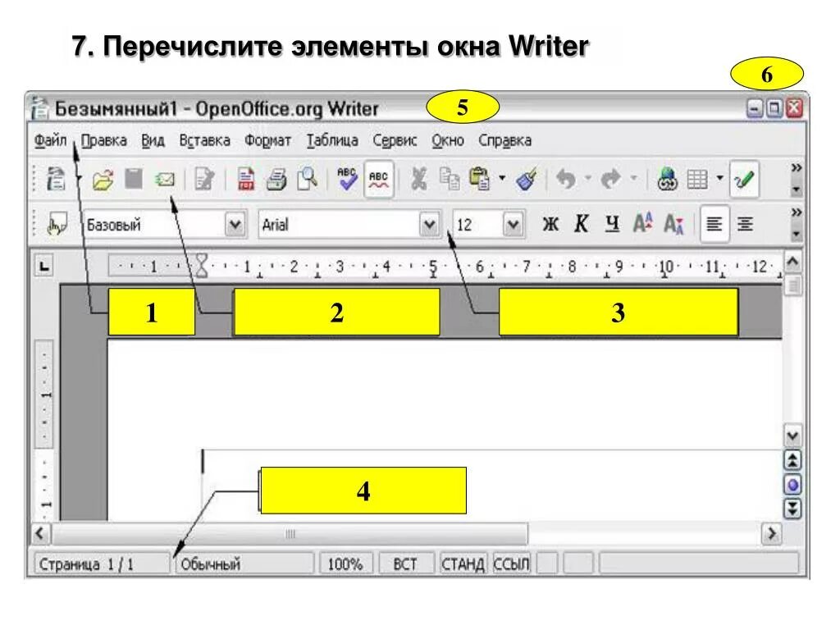840x630 pixels.
Task: Redo action with forward arrow
Action: (610, 179)
